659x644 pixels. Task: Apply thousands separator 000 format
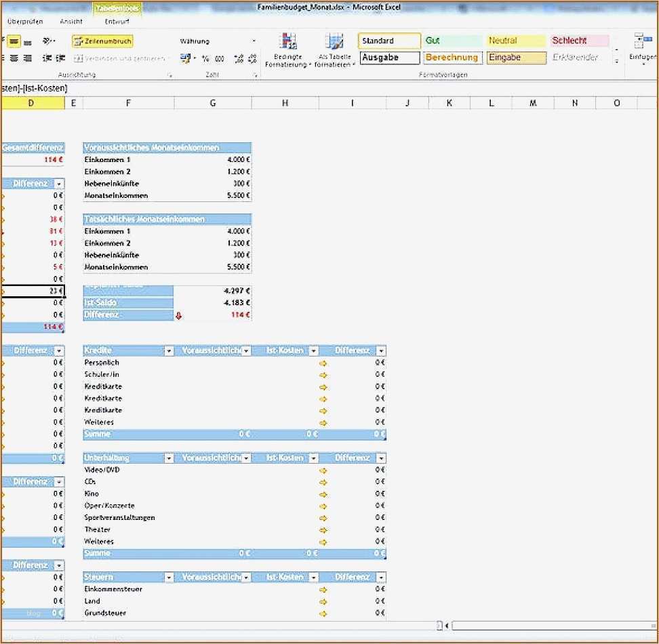coord(220,59)
